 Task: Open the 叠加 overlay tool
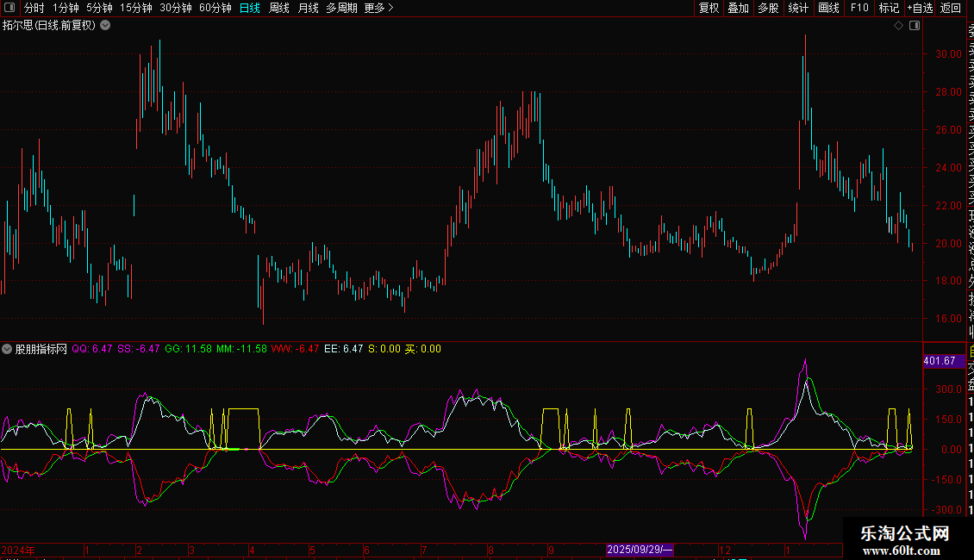(x=738, y=8)
